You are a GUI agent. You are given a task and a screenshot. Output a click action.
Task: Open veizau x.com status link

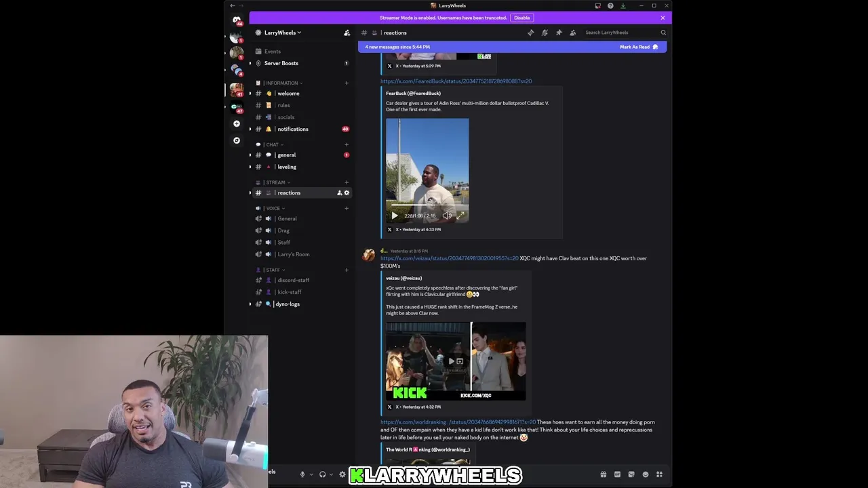449,258
